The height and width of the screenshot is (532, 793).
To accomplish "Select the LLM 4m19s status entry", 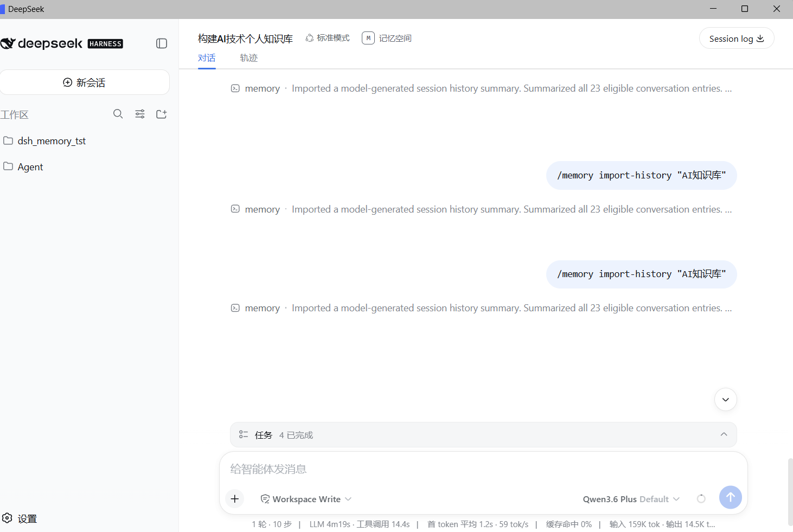I will pyautogui.click(x=330, y=524).
